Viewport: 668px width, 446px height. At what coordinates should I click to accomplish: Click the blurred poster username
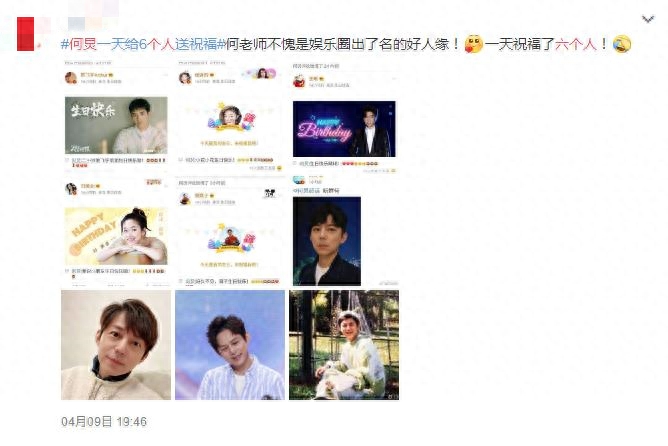click(85, 23)
